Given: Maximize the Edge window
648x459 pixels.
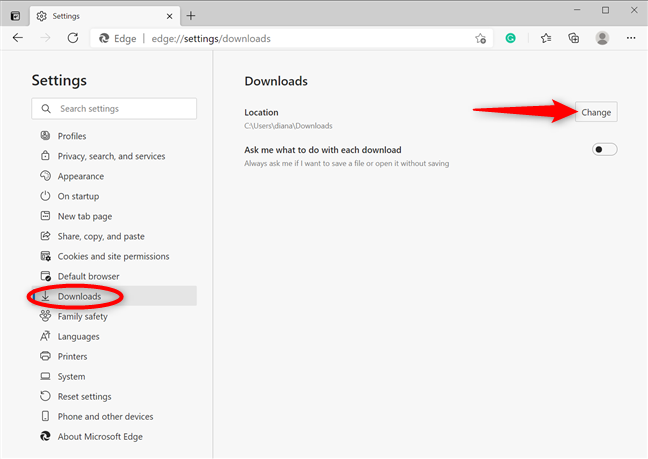Looking at the screenshot, I should pyautogui.click(x=605, y=10).
